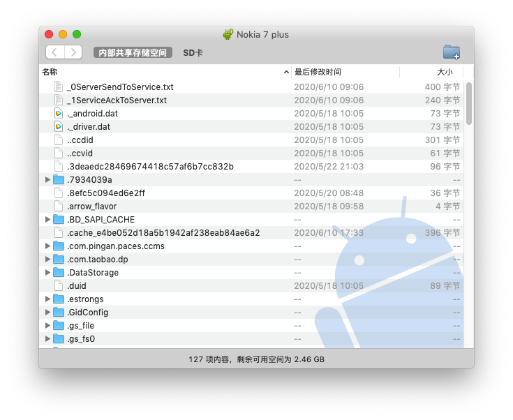Select the ._driver.dat file name
This screenshot has height=420, width=513.
(89, 127)
